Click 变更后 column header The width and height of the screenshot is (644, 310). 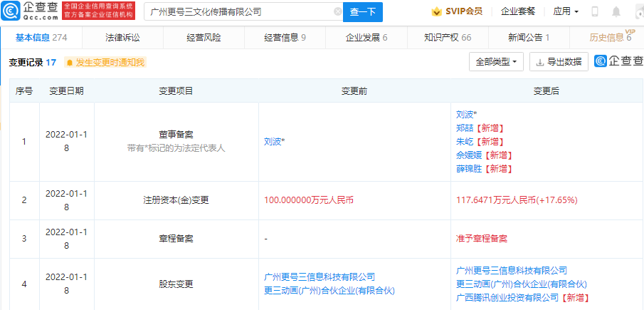coord(547,91)
